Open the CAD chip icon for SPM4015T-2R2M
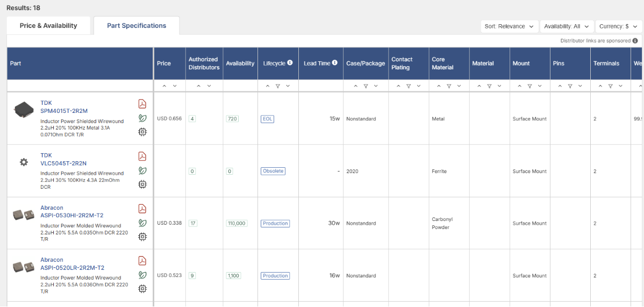This screenshot has width=644, height=307. point(142,132)
